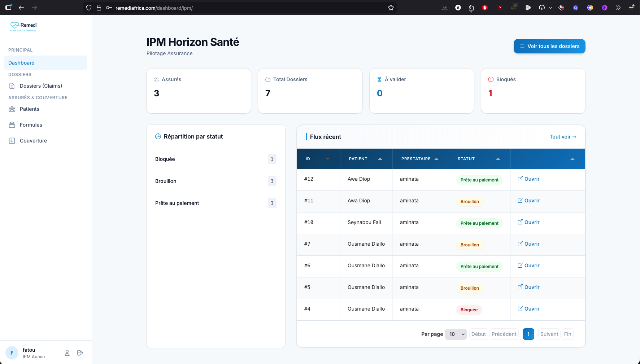This screenshot has height=364, width=640.
Task: Click the Formules card icon
Action: pos(12,125)
